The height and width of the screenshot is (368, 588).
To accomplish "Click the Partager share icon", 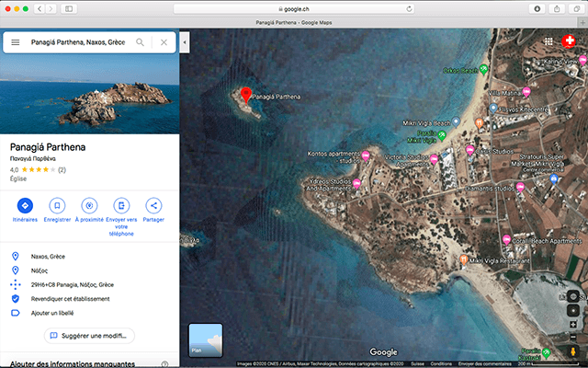I will (x=153, y=205).
